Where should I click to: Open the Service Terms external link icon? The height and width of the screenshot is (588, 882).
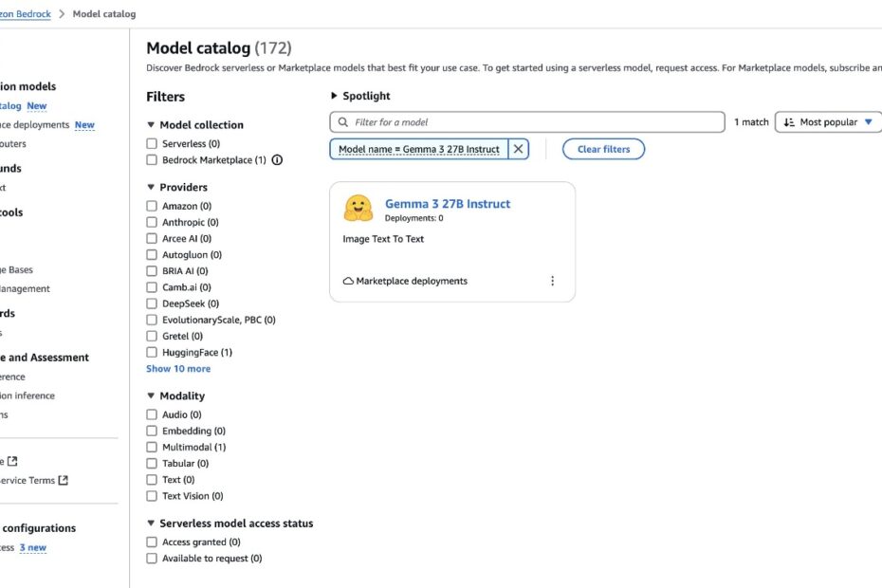click(x=63, y=480)
